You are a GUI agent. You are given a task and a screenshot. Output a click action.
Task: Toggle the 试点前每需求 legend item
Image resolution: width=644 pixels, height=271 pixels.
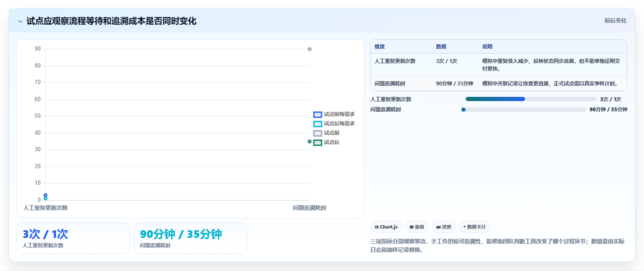pyautogui.click(x=334, y=114)
